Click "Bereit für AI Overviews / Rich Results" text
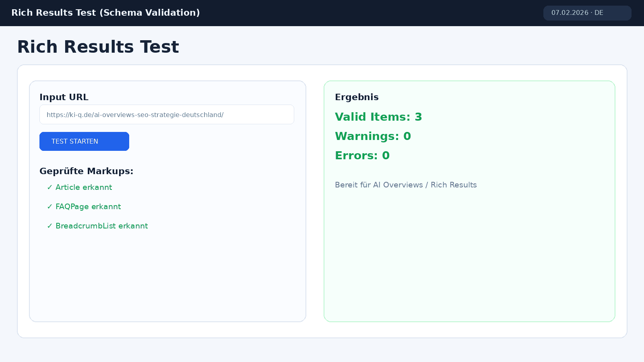 [406, 185]
